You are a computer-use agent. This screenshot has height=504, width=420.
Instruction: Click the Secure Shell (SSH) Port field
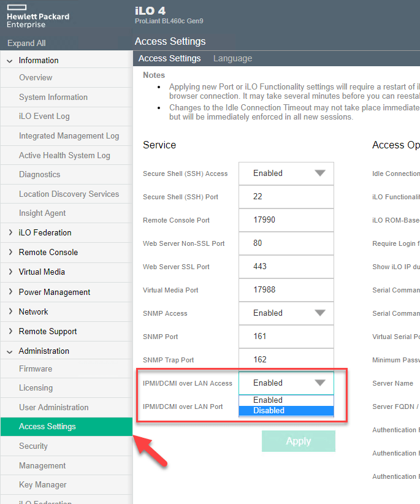pos(286,197)
